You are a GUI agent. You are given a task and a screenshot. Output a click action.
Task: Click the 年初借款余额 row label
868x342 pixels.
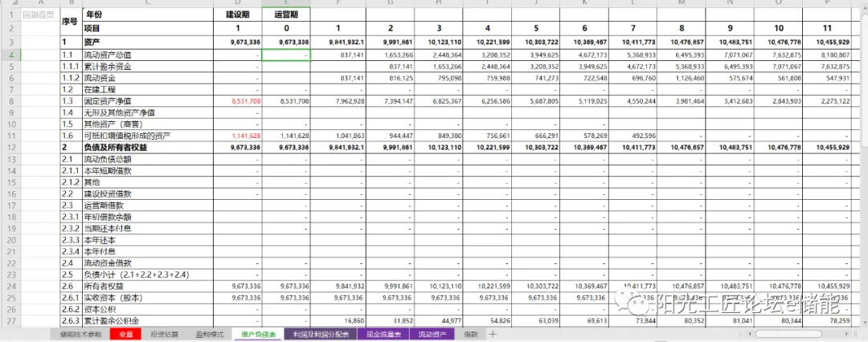[147, 217]
